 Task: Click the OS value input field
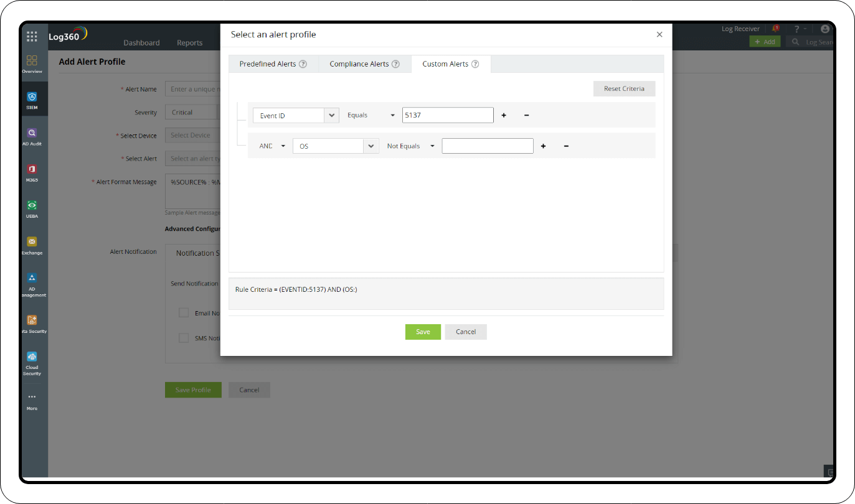pos(487,145)
